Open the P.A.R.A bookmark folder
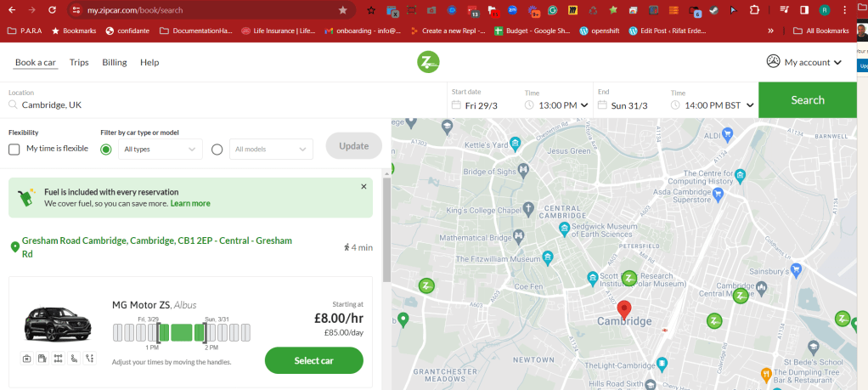868x390 pixels. 25,31
